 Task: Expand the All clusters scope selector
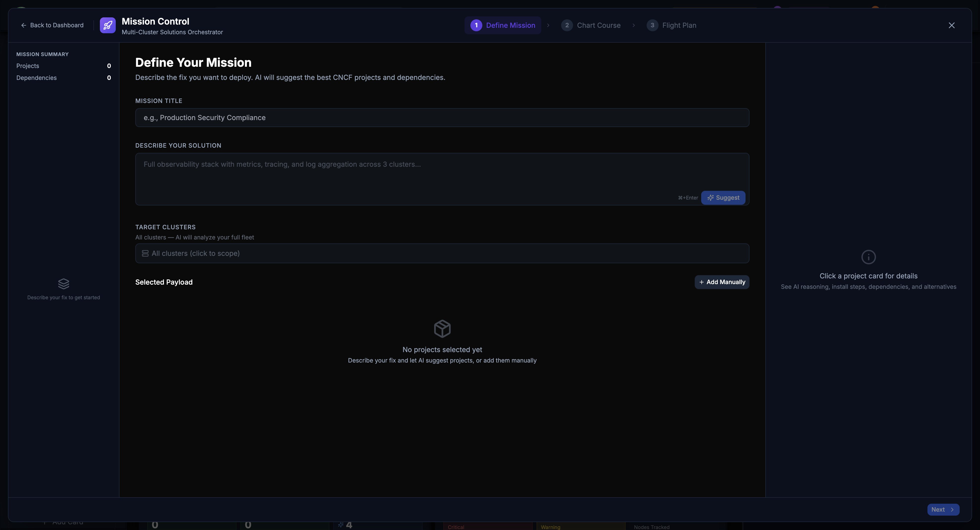(x=442, y=254)
